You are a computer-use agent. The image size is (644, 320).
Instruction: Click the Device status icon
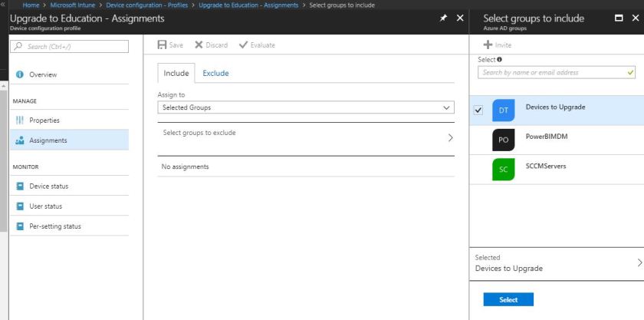click(x=20, y=186)
